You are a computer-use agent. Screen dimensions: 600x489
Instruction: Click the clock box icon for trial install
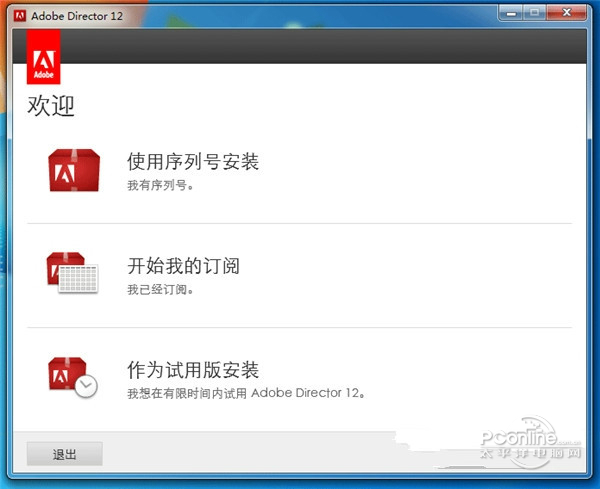coord(73,378)
